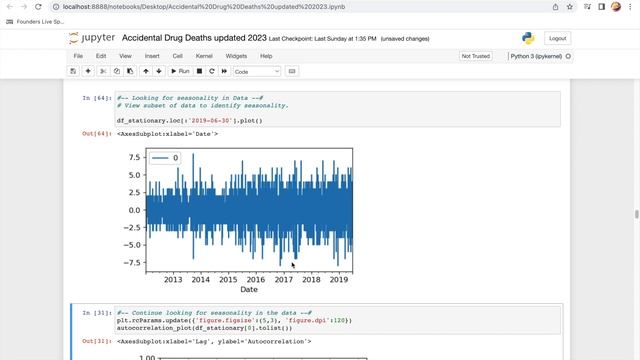
Task: Open the Kernel menu
Action: [204, 56]
